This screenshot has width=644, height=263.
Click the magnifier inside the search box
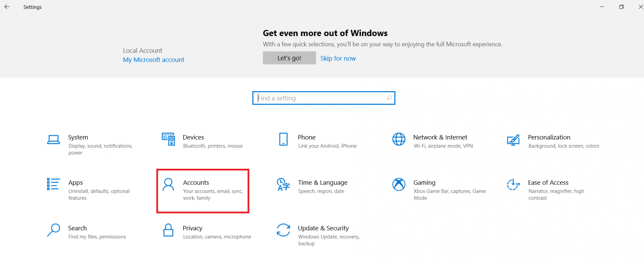pyautogui.click(x=389, y=98)
